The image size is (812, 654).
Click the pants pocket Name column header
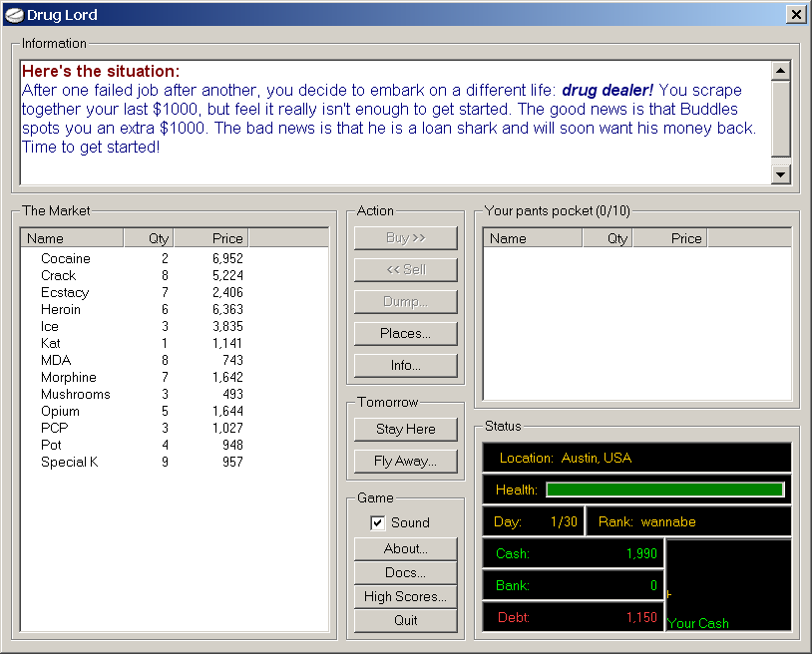pyautogui.click(x=533, y=238)
